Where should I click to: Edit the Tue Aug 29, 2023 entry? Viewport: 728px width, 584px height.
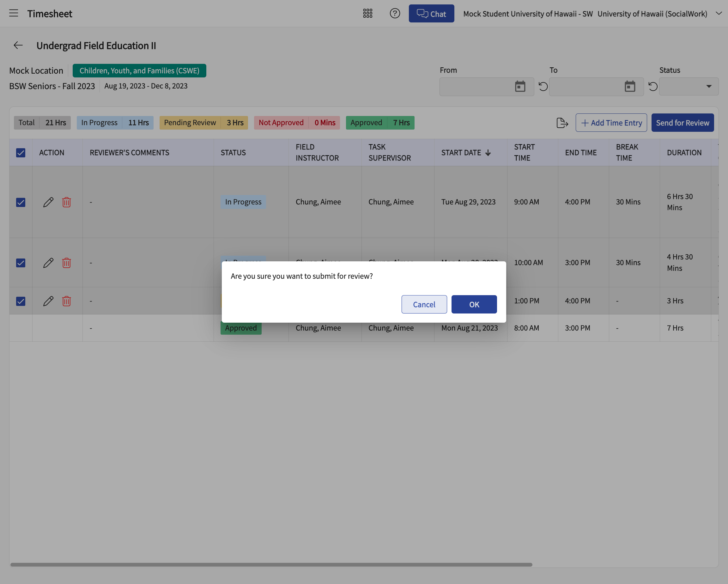pos(48,202)
